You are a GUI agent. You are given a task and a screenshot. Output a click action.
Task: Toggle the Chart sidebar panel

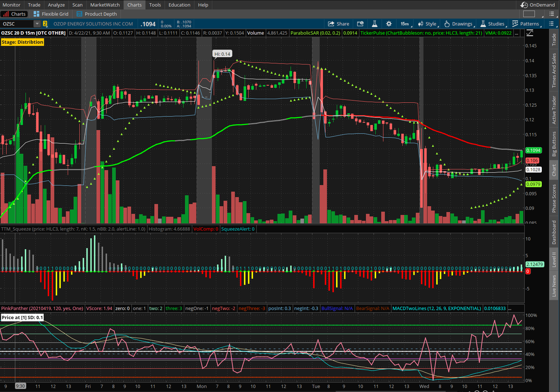pyautogui.click(x=554, y=171)
